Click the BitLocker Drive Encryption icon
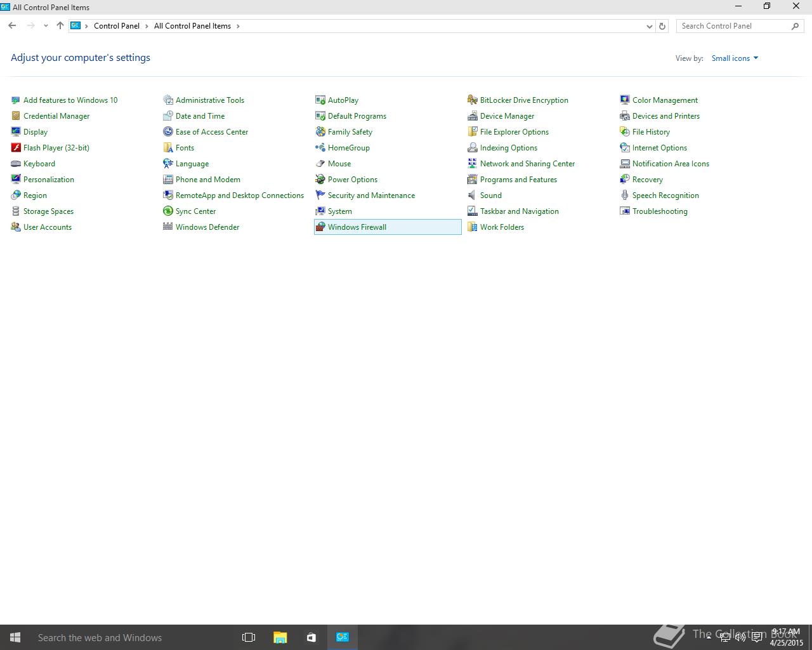This screenshot has height=650, width=812. pyautogui.click(x=473, y=100)
